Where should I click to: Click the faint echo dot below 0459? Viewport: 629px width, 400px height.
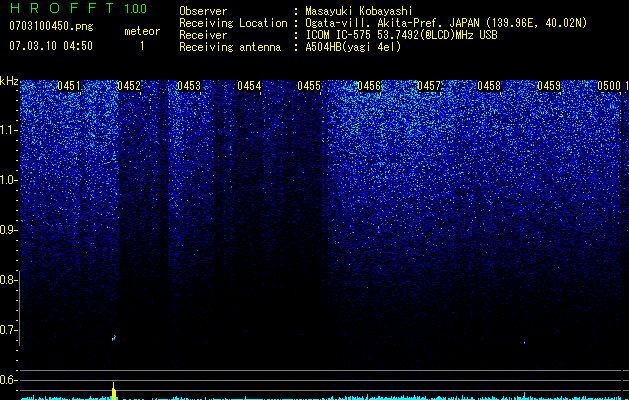coord(524,343)
